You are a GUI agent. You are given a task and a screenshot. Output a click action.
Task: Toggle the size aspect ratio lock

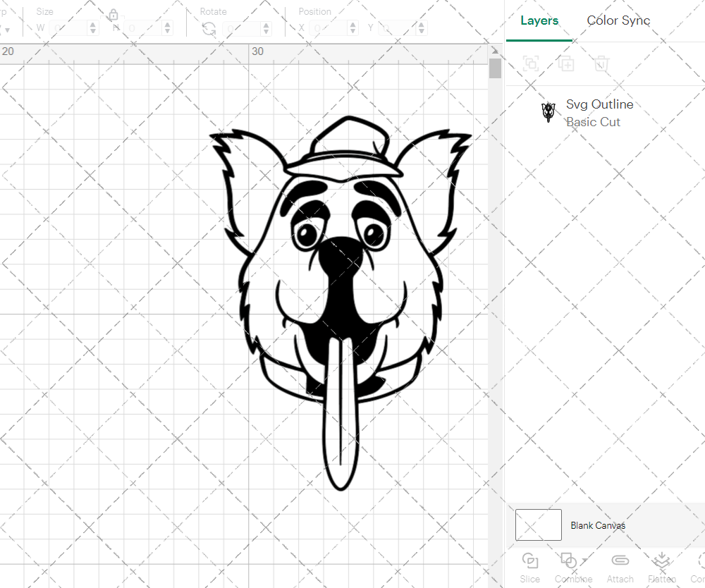coord(114,14)
